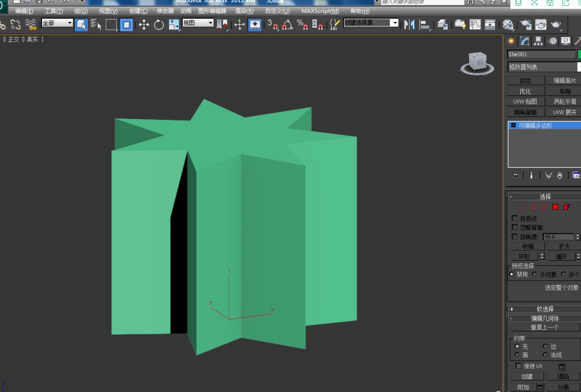Activate the Select and Rotate tool
The image size is (581, 392).
(x=159, y=24)
